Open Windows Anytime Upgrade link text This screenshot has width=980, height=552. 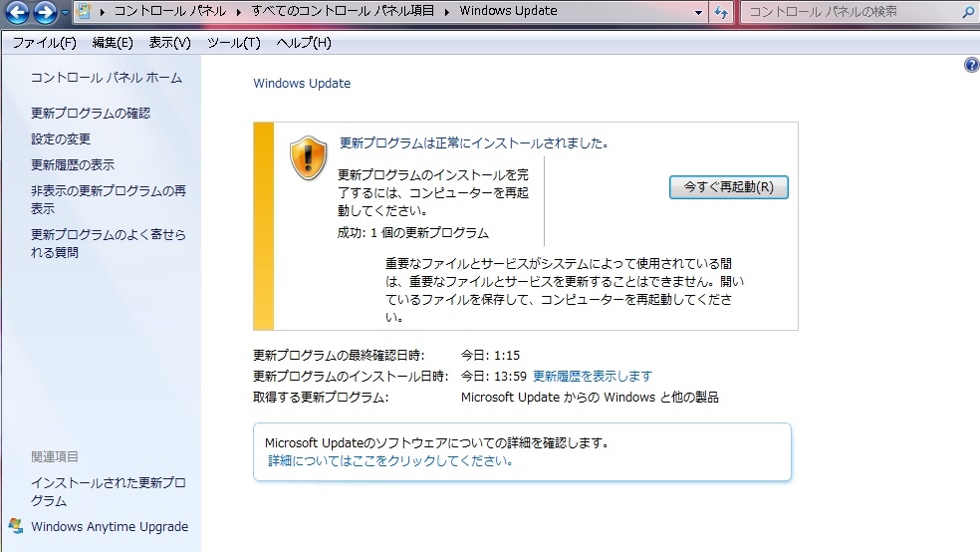[x=110, y=526]
